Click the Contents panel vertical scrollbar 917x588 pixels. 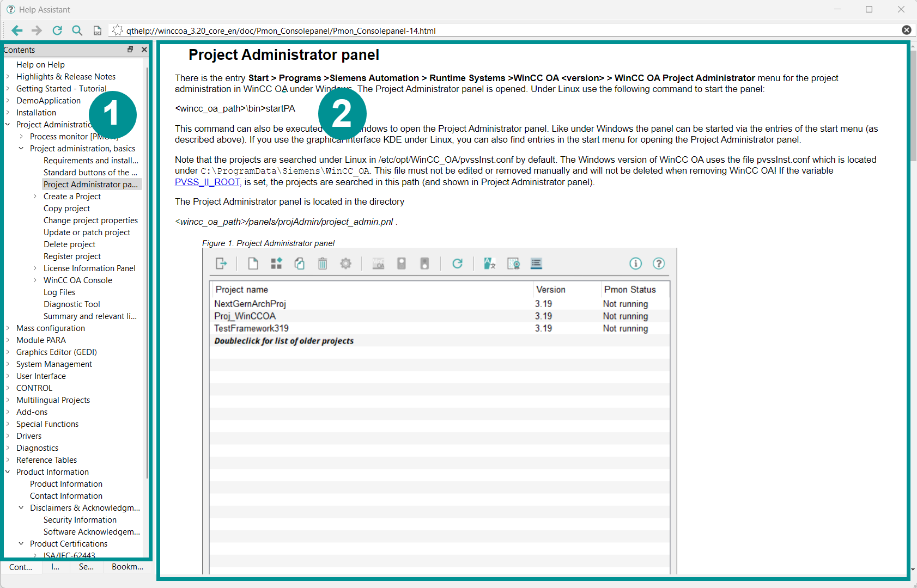pyautogui.click(x=147, y=272)
